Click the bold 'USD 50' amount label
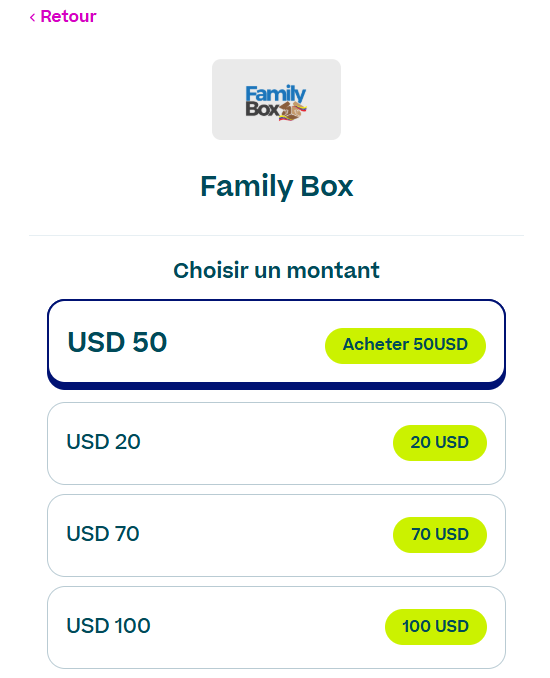This screenshot has width=550, height=678. tap(117, 342)
